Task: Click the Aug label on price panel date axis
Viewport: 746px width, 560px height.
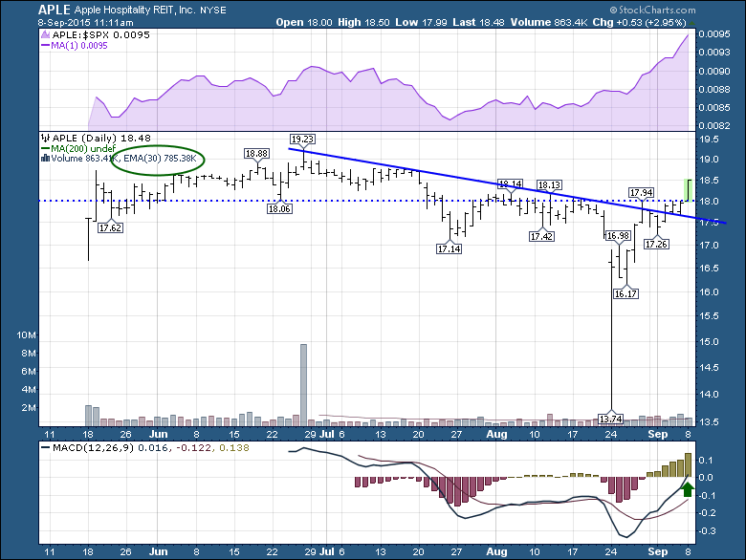Action: point(497,434)
